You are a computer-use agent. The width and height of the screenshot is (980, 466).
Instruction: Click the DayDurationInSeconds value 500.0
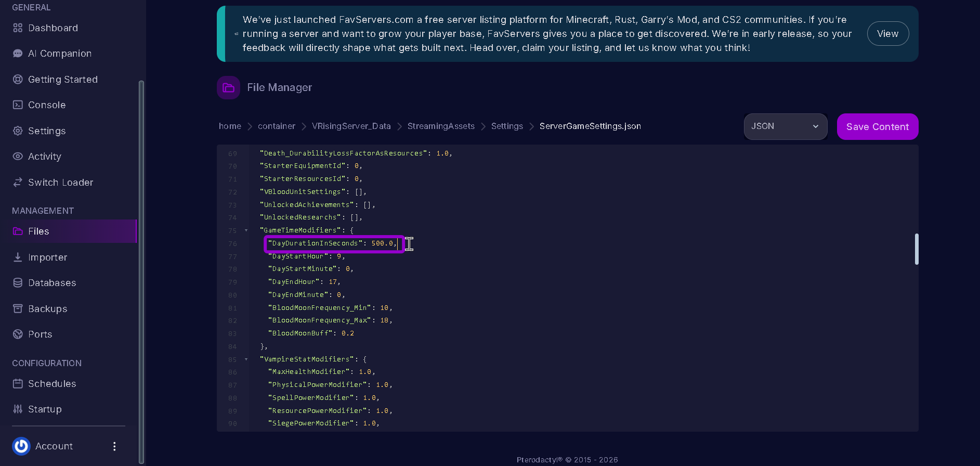pyautogui.click(x=382, y=243)
